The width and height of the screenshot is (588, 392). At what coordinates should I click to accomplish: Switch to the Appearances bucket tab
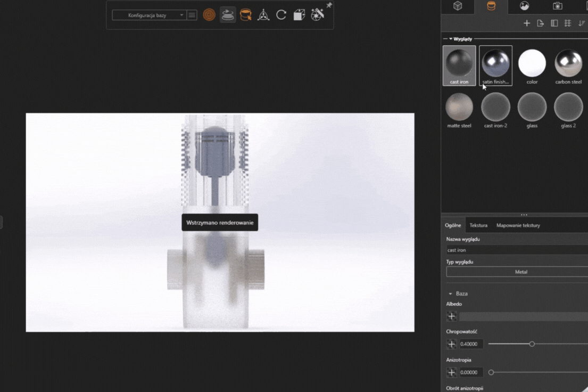coord(491,6)
